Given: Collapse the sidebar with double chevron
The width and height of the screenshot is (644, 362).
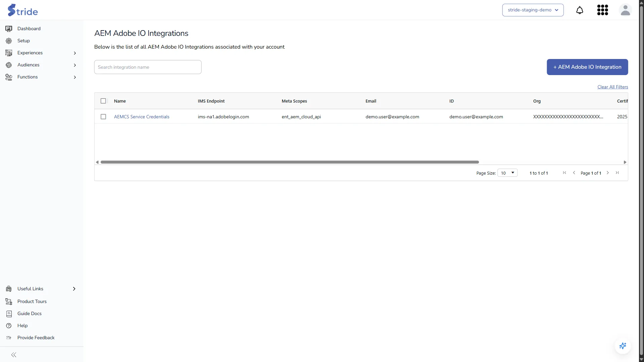Looking at the screenshot, I should [14, 355].
